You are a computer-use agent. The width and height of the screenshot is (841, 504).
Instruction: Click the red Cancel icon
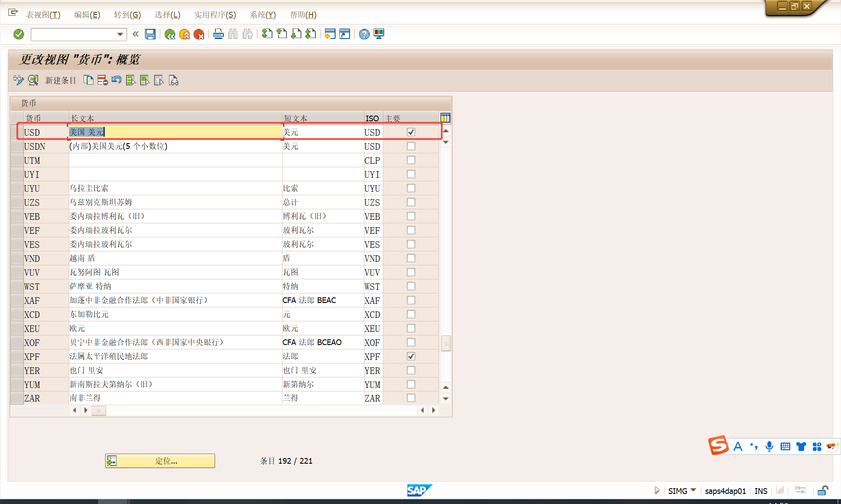coord(199,34)
